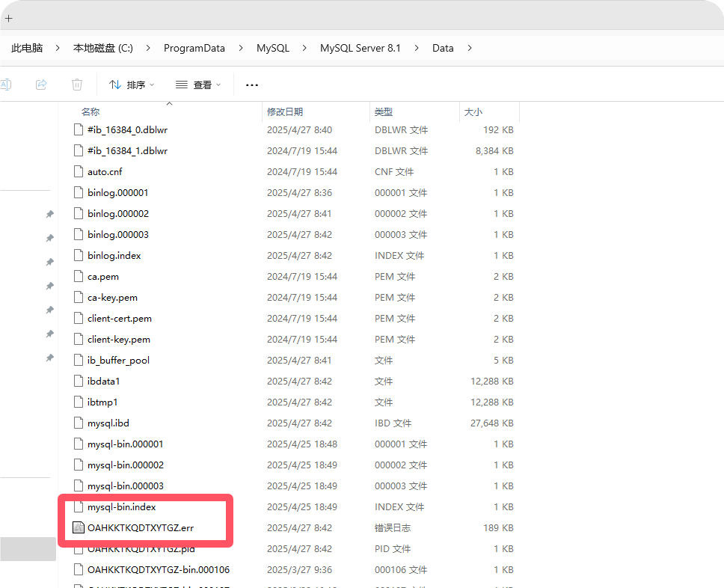Navigate to ProgramData in the breadcrumb
Screen dimensions: 724x588
click(194, 47)
